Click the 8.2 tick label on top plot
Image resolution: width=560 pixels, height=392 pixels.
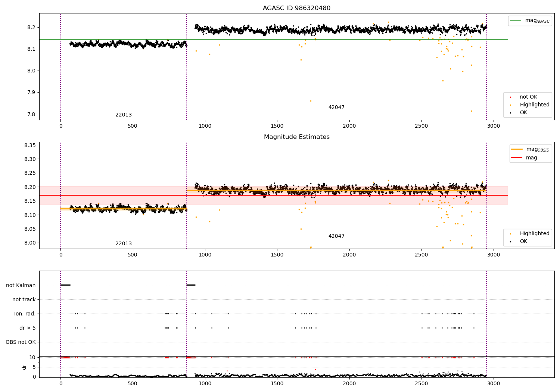coord(31,28)
